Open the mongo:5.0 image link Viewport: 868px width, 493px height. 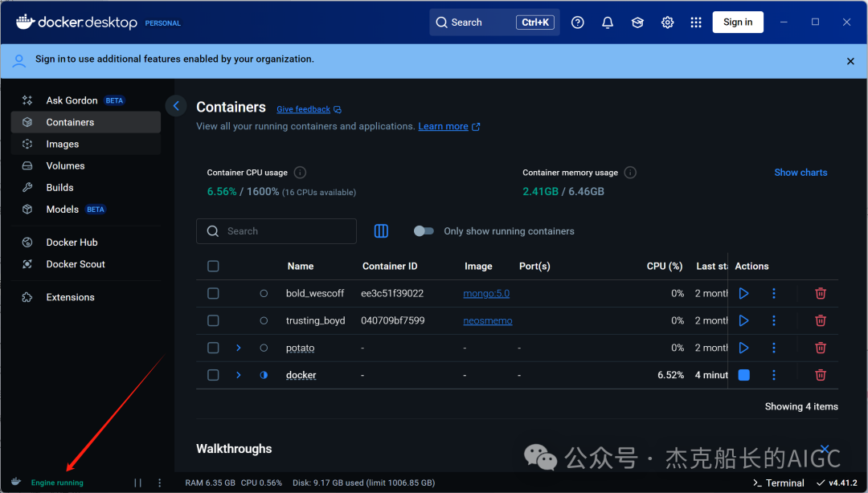pos(486,293)
